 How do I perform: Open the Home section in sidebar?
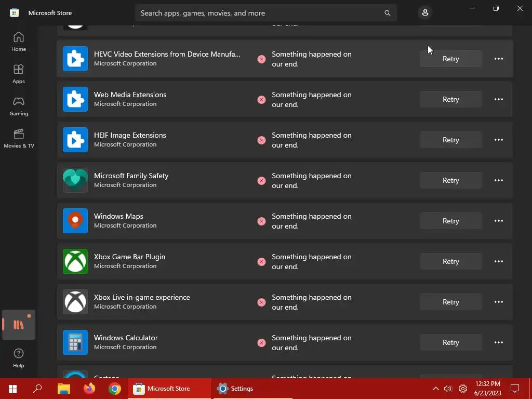[19, 42]
